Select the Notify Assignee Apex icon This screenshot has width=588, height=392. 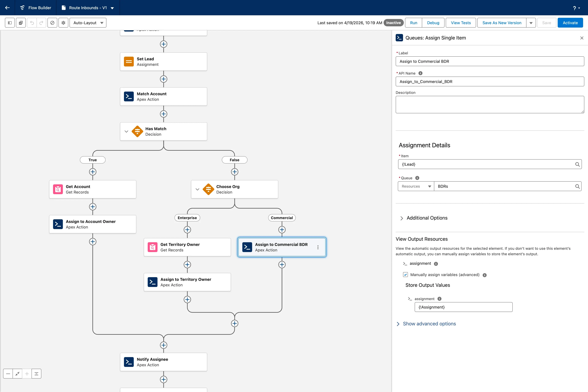pyautogui.click(x=129, y=362)
